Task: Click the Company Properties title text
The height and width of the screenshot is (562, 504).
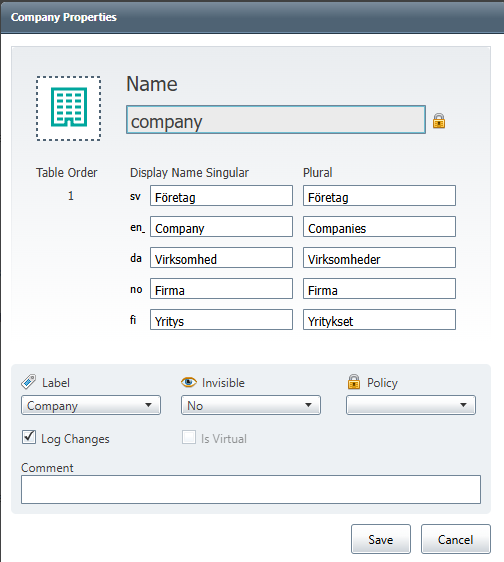Action: [x=63, y=17]
